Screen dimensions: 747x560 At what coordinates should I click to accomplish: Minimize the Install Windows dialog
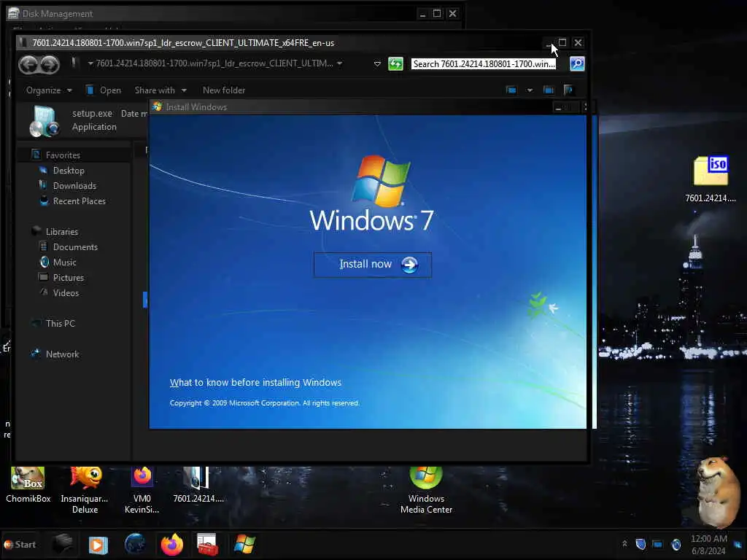[558, 108]
